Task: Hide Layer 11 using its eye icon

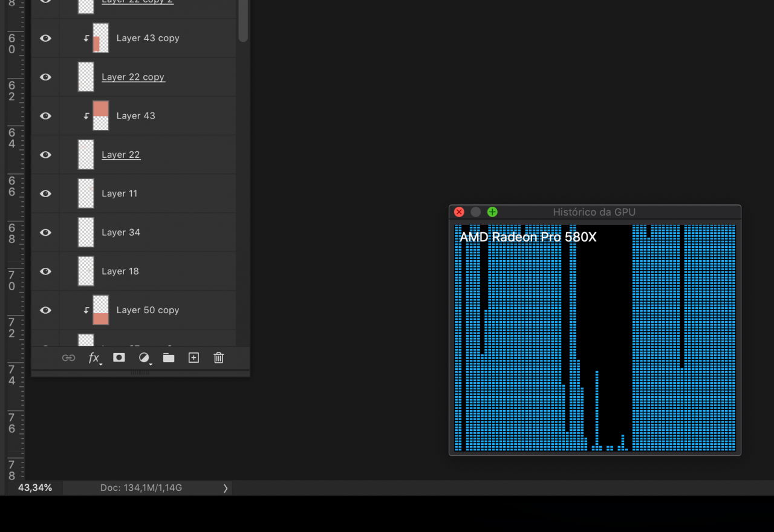Action: (45, 193)
